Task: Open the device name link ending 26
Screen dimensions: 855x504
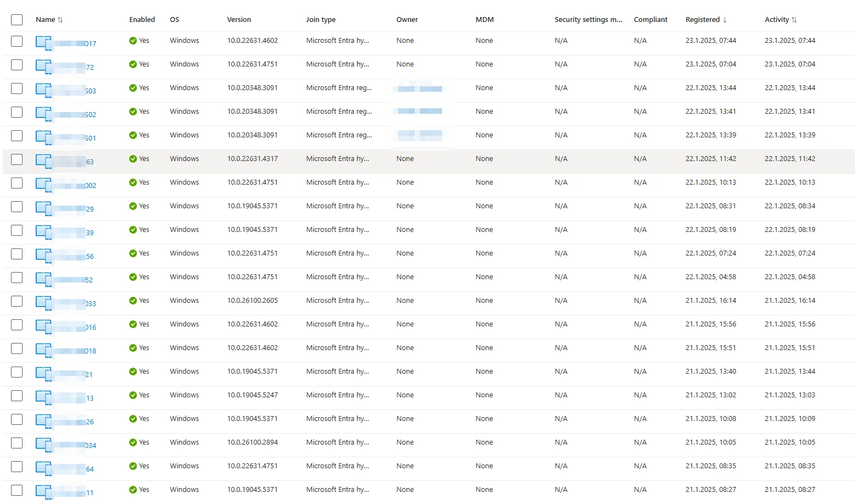Action: pyautogui.click(x=74, y=422)
